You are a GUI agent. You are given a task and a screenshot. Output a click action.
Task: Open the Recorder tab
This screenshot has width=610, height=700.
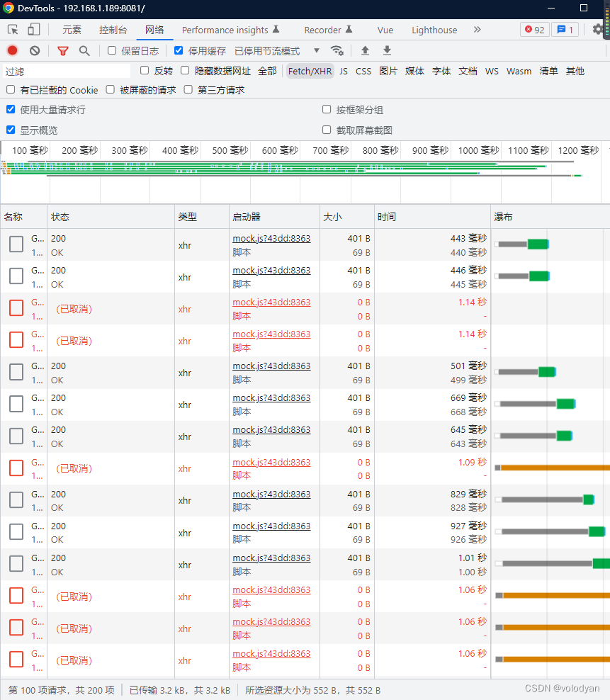(x=328, y=30)
